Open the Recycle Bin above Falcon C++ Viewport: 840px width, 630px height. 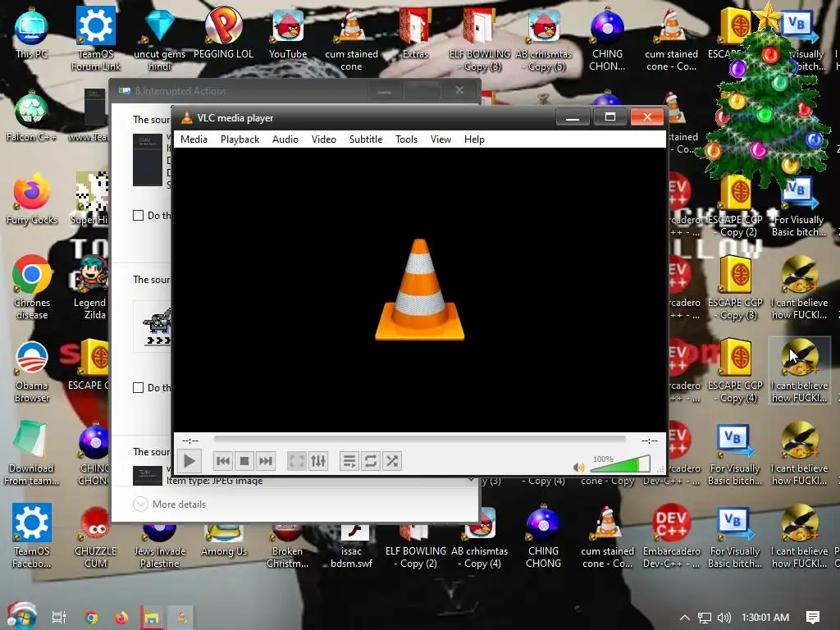(32, 110)
